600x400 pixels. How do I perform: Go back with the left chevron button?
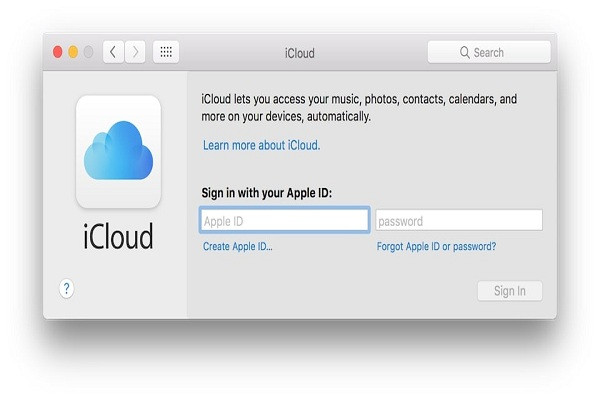click(x=113, y=52)
